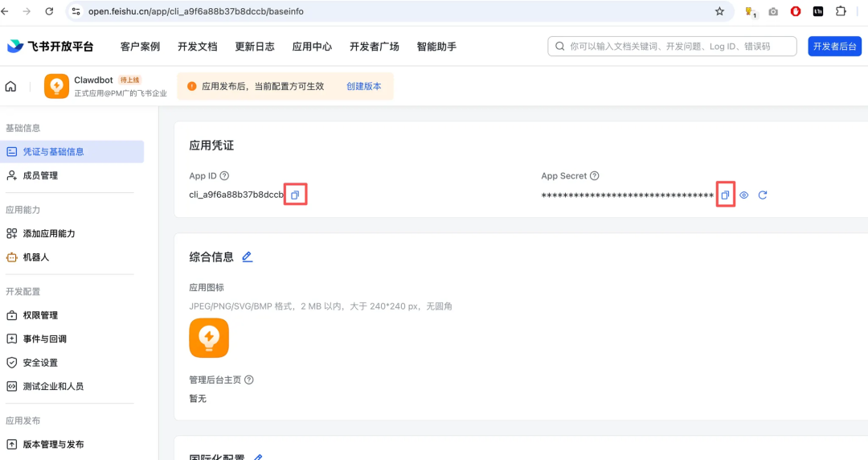Click the Clawdbot app icon thumbnail

tap(56, 86)
